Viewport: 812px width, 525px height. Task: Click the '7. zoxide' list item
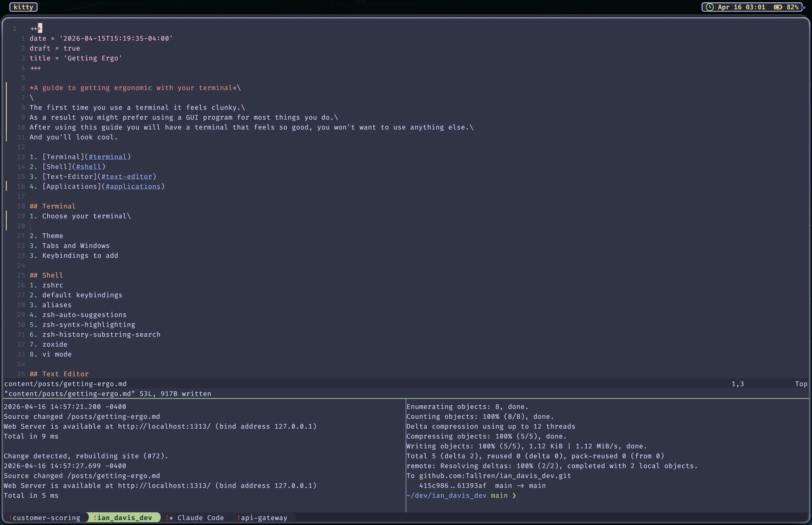tap(48, 345)
